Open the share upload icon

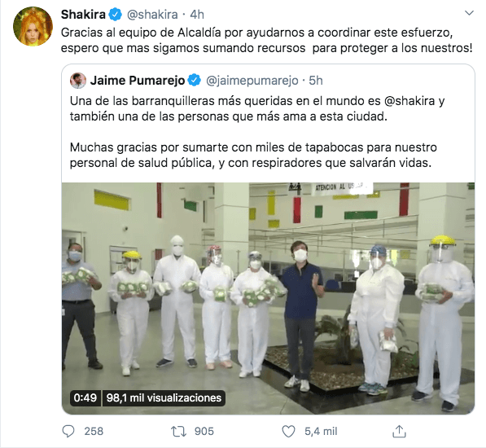tap(399, 431)
